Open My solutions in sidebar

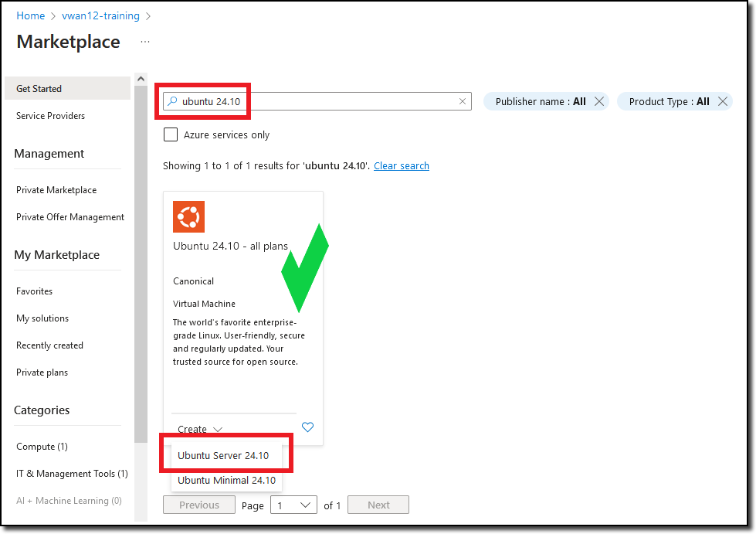[42, 318]
